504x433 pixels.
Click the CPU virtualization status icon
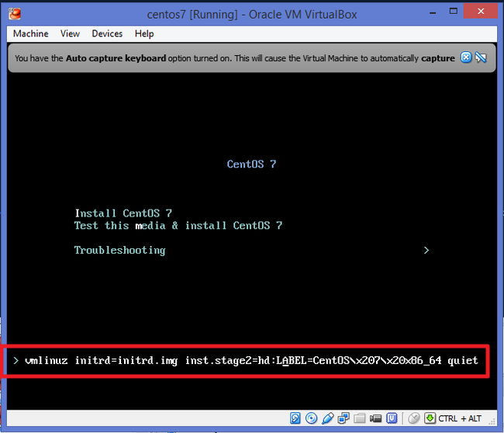pos(392,418)
